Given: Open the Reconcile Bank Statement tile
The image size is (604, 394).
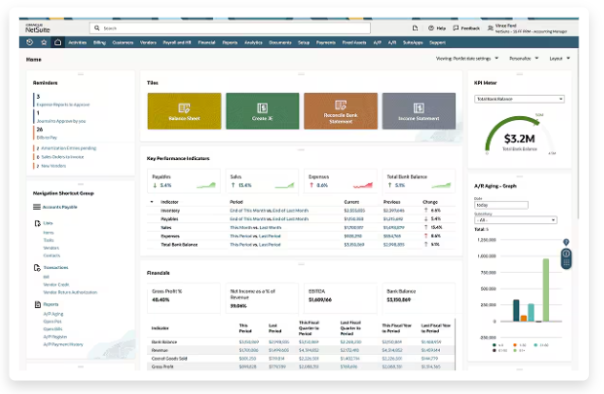Looking at the screenshot, I should 341,111.
